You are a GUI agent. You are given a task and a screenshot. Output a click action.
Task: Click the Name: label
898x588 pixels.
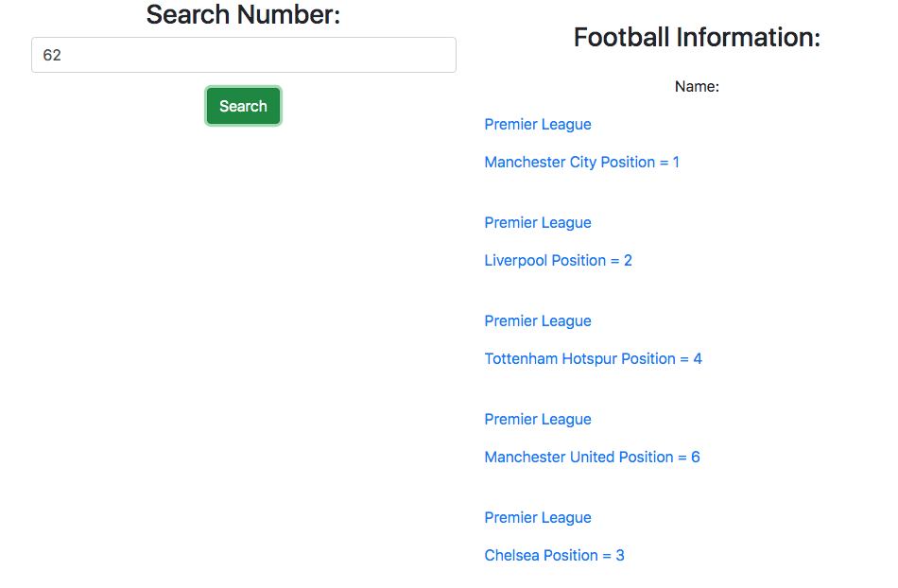click(697, 87)
